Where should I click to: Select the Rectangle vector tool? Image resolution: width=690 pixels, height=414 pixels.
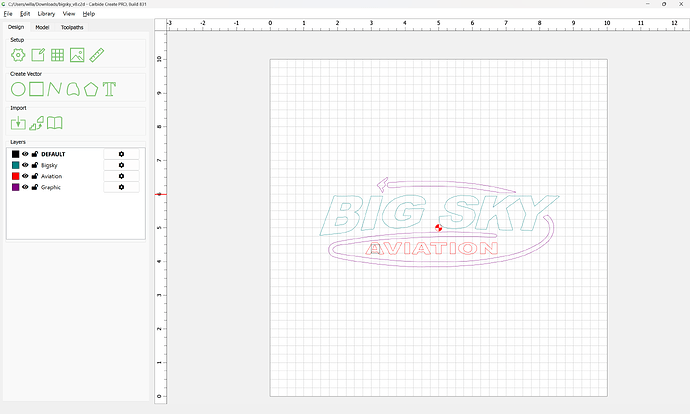tap(36, 89)
